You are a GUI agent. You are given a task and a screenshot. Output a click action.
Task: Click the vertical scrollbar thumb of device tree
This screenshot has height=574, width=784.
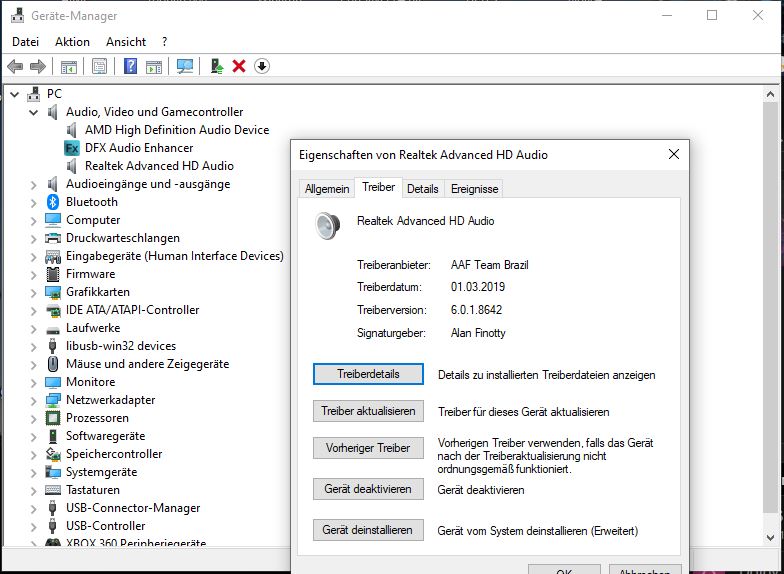point(770,307)
